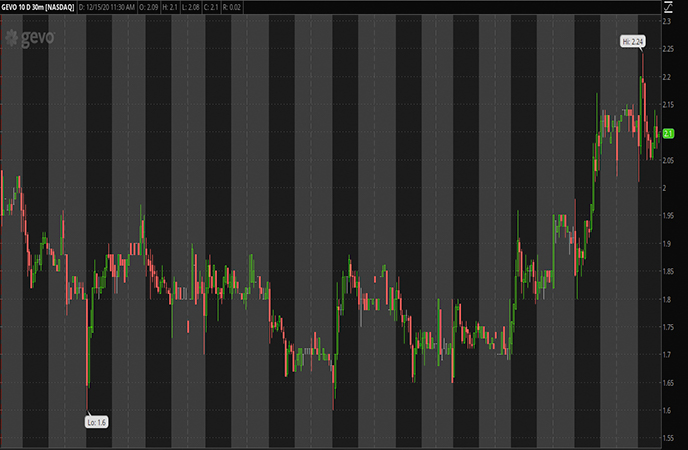This screenshot has width=688, height=450.
Task: Click the 1.65 label on price axis
Action: pyautogui.click(x=668, y=383)
